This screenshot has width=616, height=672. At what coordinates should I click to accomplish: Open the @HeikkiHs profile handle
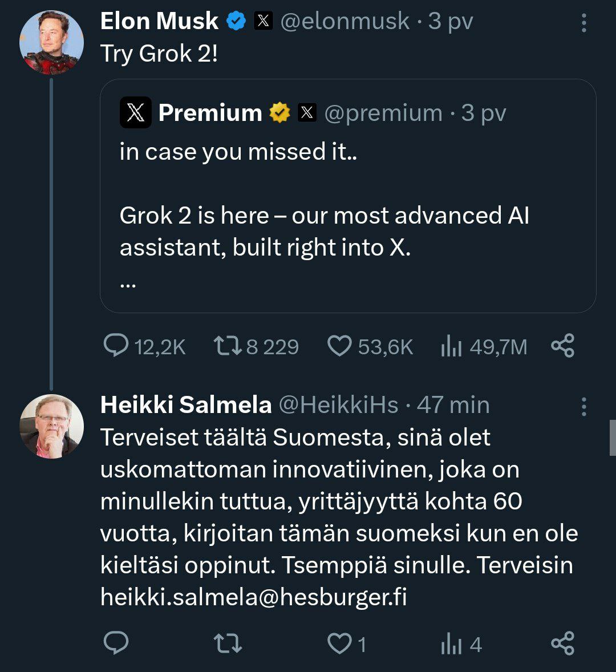point(338,405)
